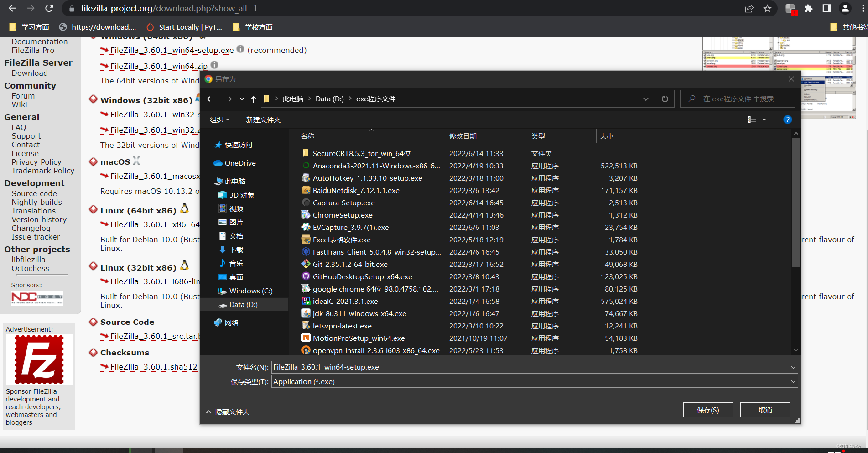Open dialog help via the question mark icon
This screenshot has height=453, width=868.
[787, 120]
